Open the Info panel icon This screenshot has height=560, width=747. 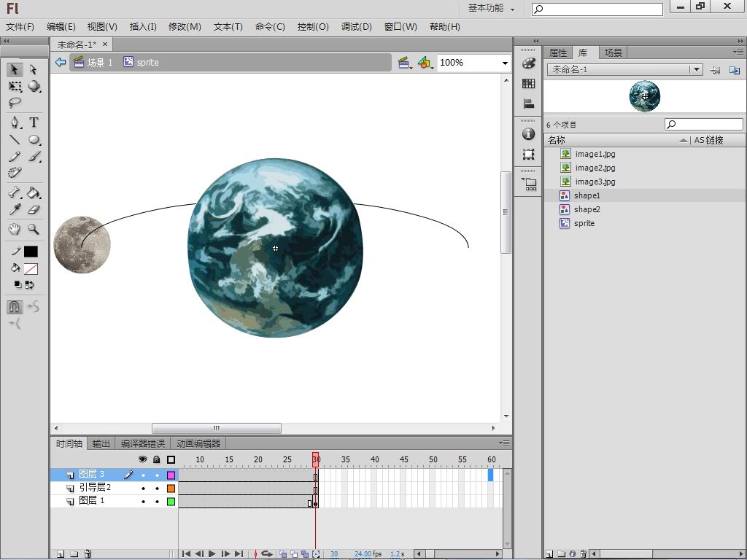pyautogui.click(x=529, y=134)
